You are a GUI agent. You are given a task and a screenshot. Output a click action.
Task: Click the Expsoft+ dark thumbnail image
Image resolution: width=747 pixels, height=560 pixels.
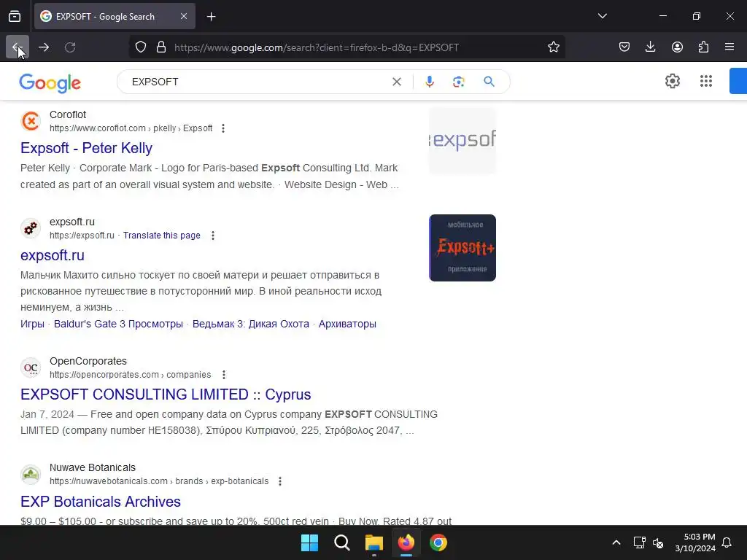tap(462, 248)
